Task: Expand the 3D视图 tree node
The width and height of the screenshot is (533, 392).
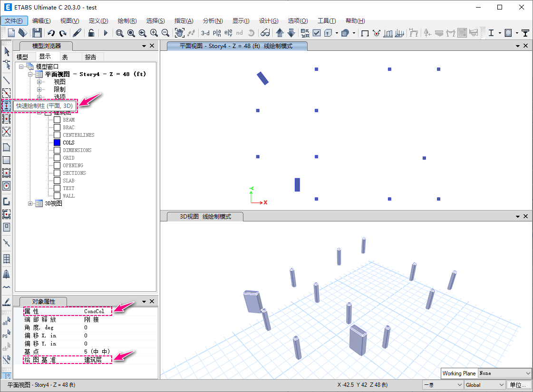Action: pos(31,203)
